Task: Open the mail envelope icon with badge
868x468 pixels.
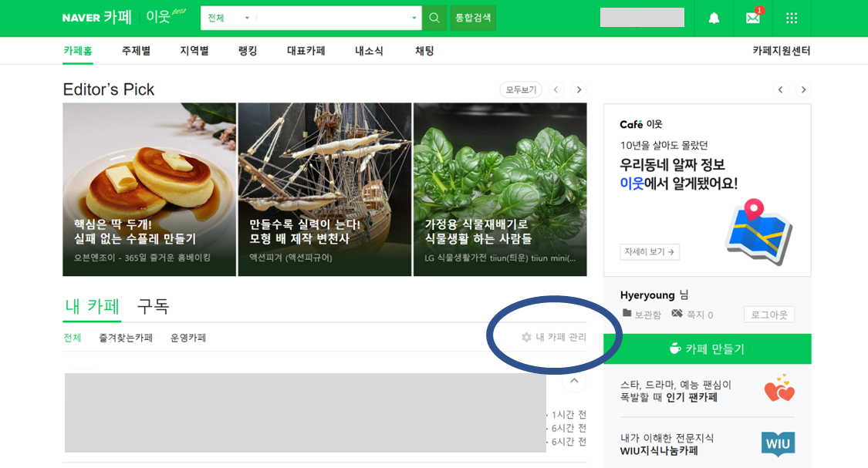Action: (x=753, y=17)
